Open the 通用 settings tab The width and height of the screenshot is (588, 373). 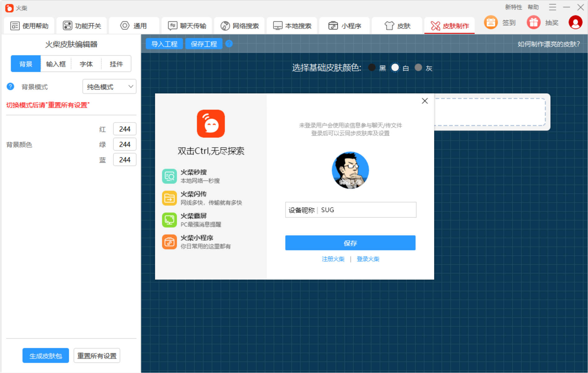(134, 26)
